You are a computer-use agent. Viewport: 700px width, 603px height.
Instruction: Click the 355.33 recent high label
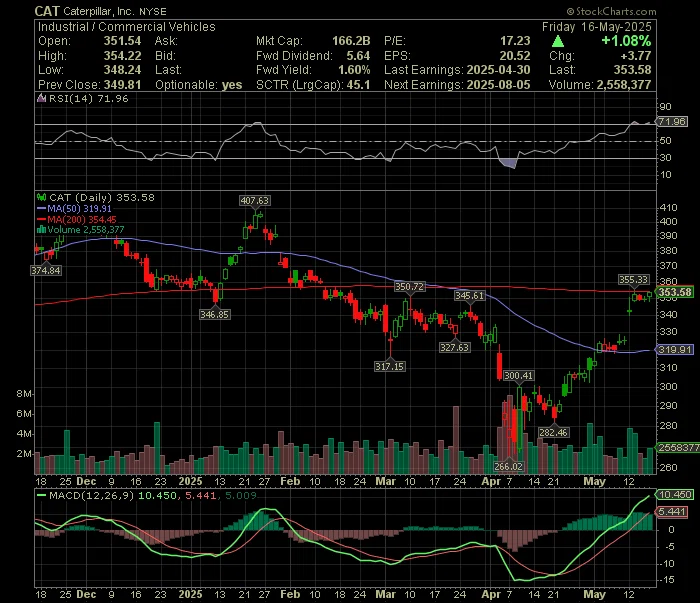pos(633,280)
